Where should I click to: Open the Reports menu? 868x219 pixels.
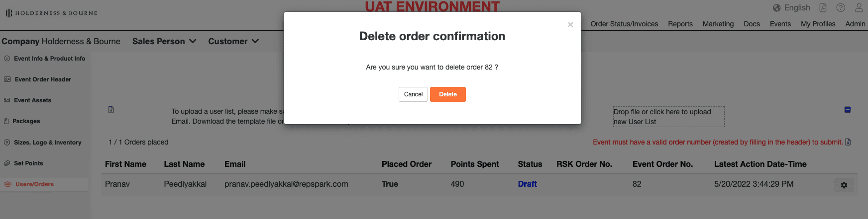(x=680, y=24)
